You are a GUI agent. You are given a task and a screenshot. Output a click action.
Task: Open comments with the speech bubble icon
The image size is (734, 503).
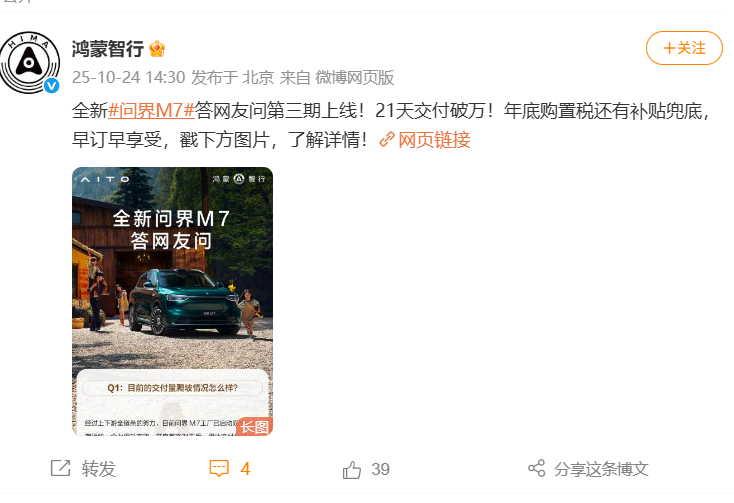click(x=219, y=468)
